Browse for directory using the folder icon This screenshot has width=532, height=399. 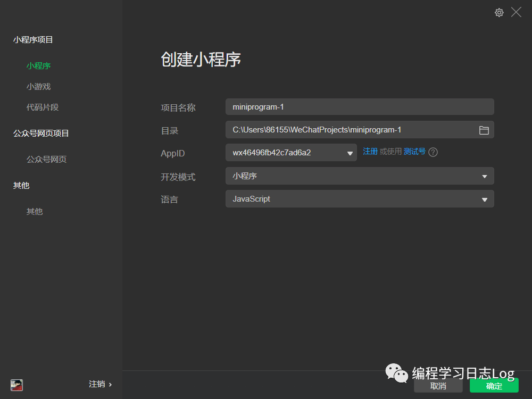[x=484, y=130]
